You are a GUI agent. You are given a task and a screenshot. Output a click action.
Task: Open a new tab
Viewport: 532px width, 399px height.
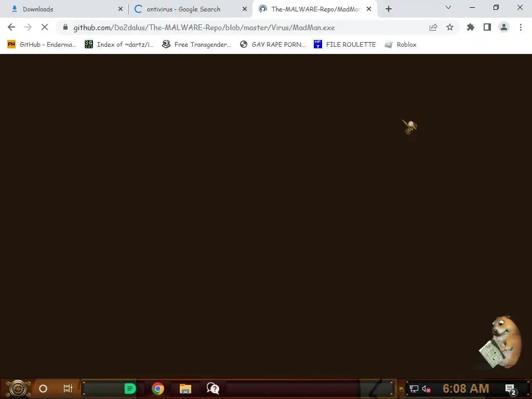(x=389, y=9)
